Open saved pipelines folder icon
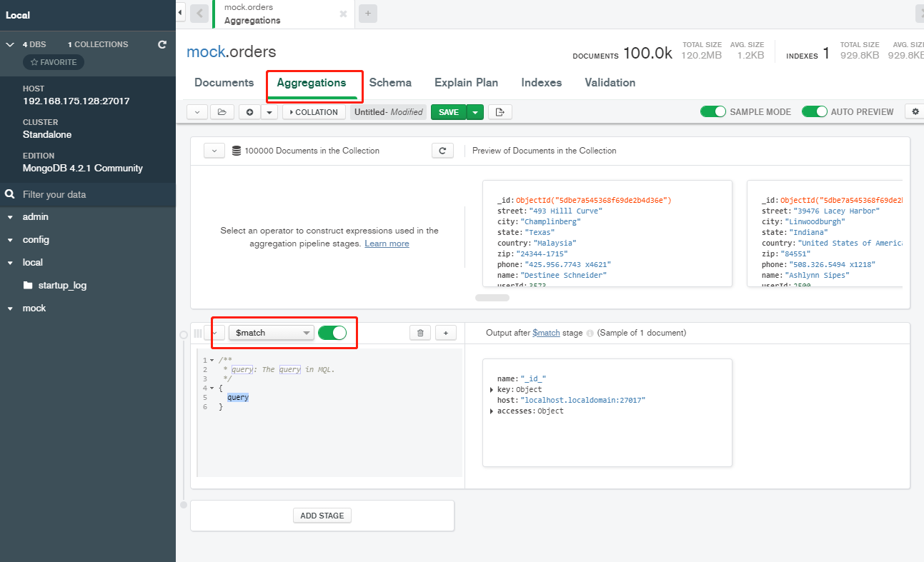The height and width of the screenshot is (562, 924). (x=222, y=112)
